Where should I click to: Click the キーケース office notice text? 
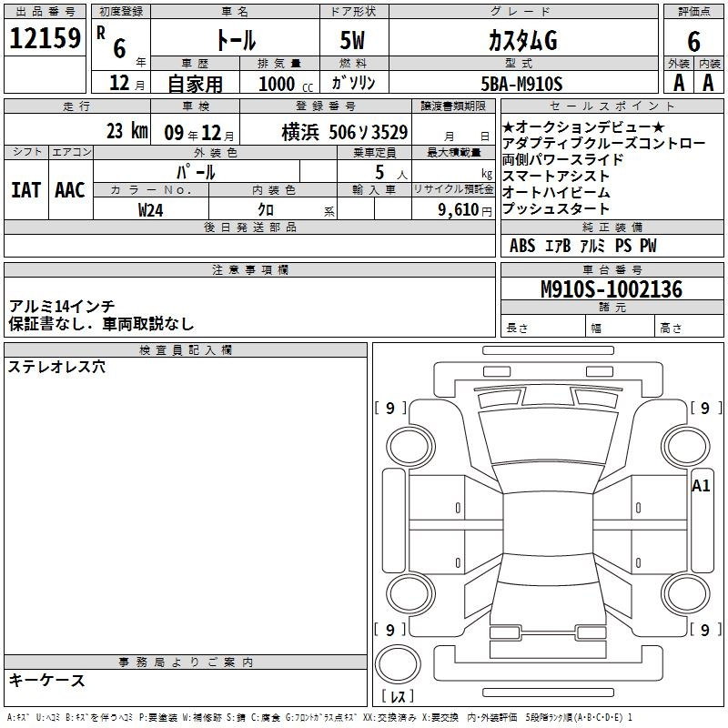(46, 680)
